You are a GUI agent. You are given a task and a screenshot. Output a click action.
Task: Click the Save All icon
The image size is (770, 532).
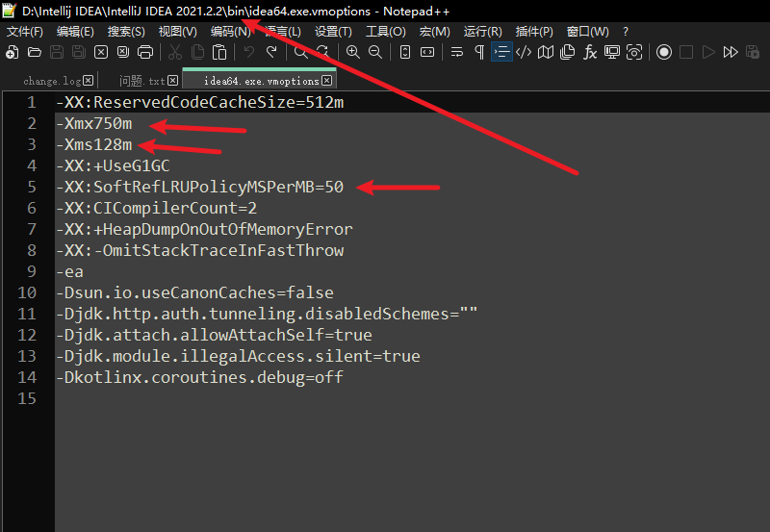point(79,52)
